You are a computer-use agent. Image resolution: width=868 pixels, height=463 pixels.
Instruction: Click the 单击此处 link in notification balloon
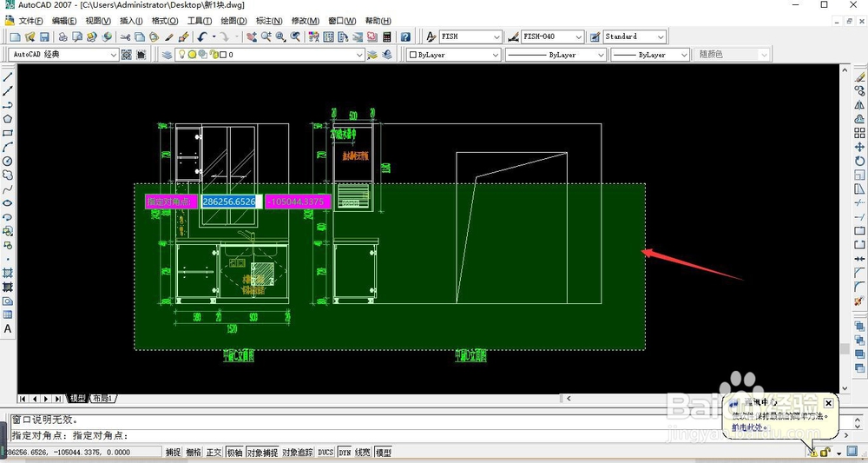click(x=750, y=427)
